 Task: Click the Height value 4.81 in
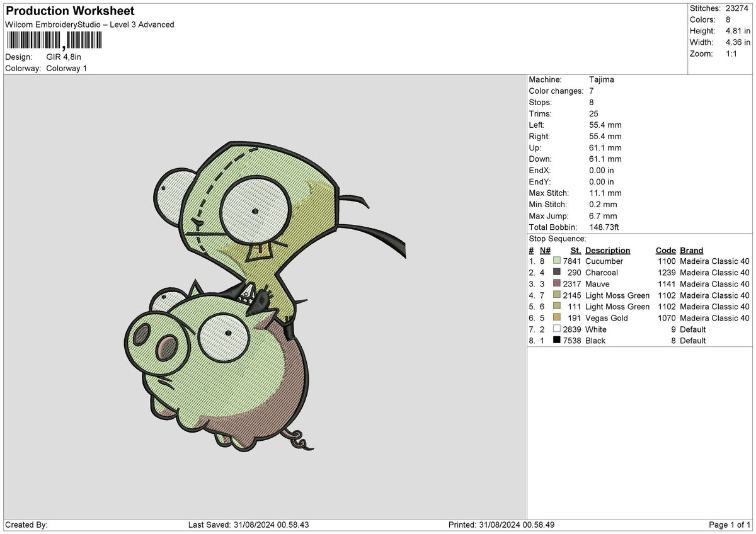[738, 31]
